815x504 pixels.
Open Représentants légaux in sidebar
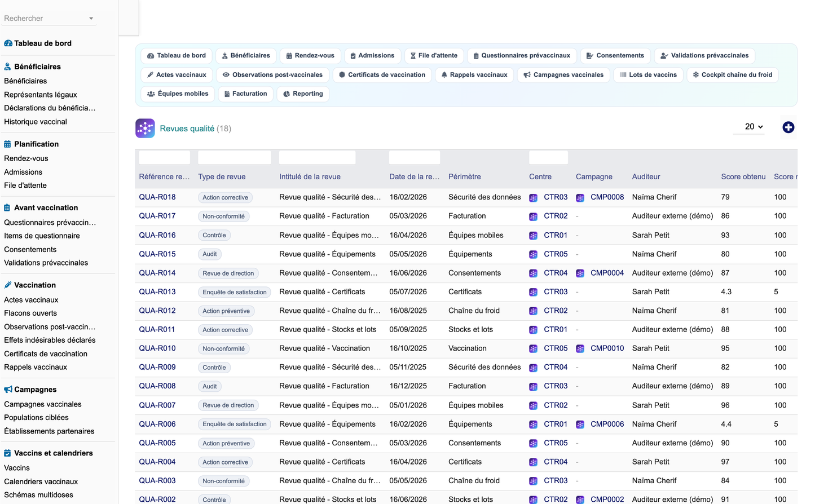[x=41, y=95]
